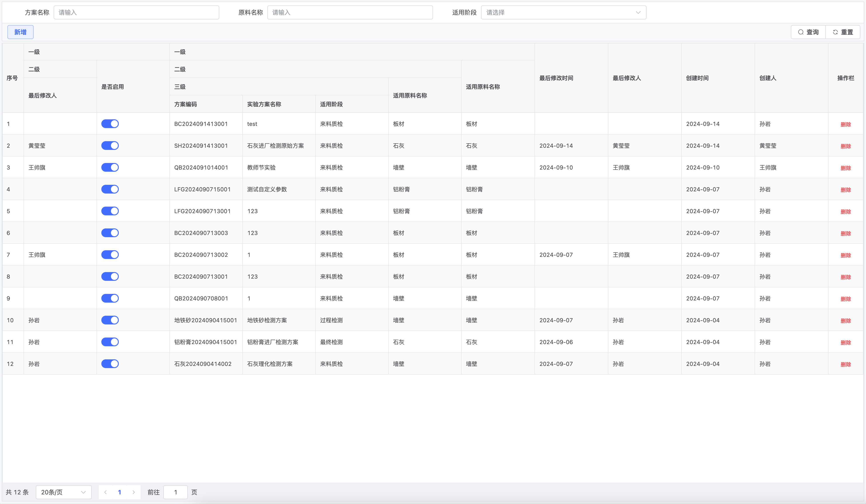Toggle 是否启用 switch for QB2024090708001
Image resolution: width=866 pixels, height=504 pixels.
tap(110, 298)
